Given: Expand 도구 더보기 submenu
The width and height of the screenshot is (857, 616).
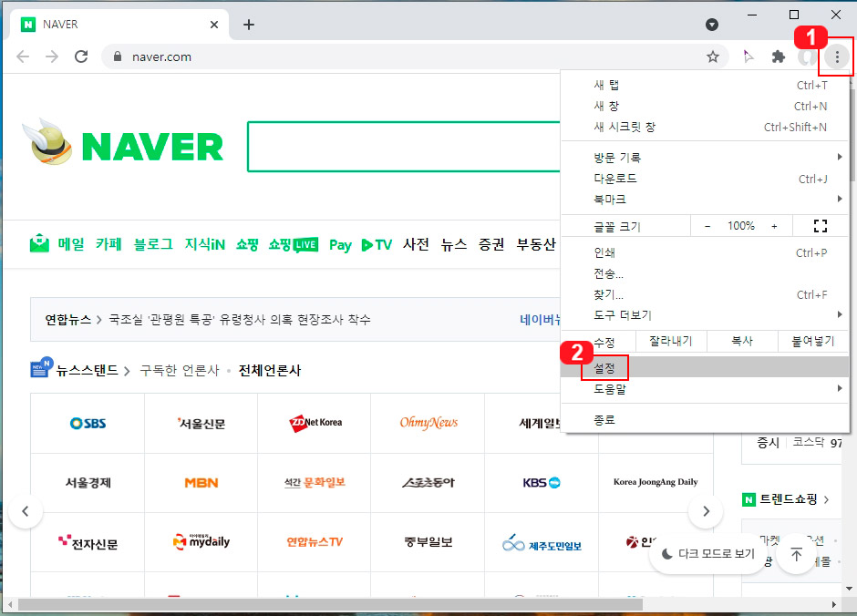Looking at the screenshot, I should point(705,315).
